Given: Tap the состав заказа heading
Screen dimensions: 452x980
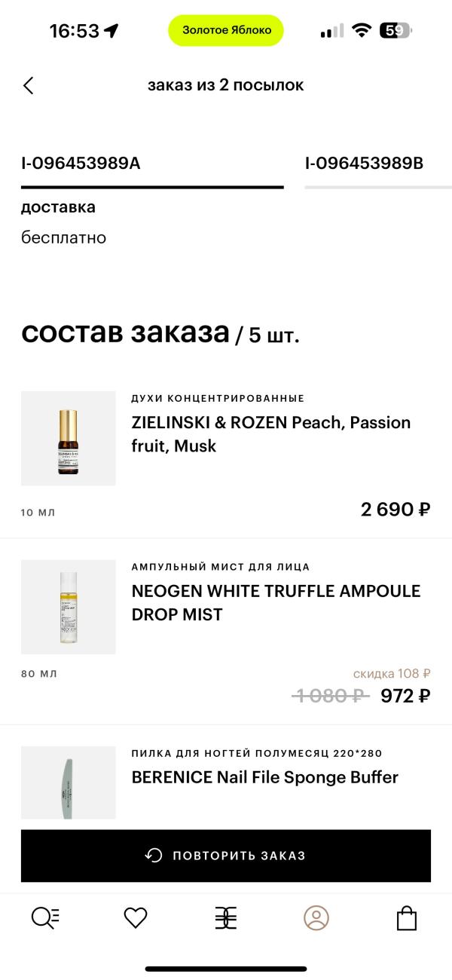Looking at the screenshot, I should pyautogui.click(x=125, y=332).
